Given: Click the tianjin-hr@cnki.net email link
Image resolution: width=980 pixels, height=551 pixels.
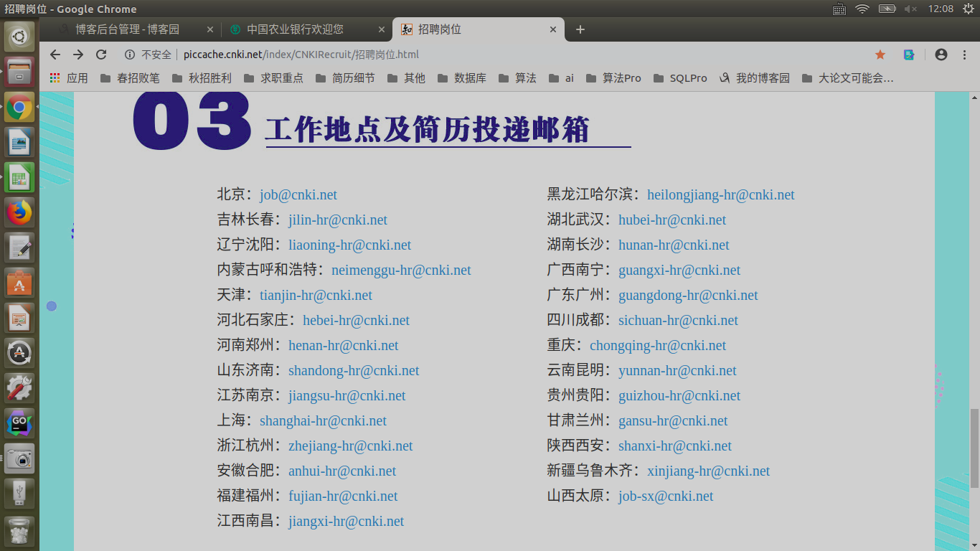Looking at the screenshot, I should (316, 295).
